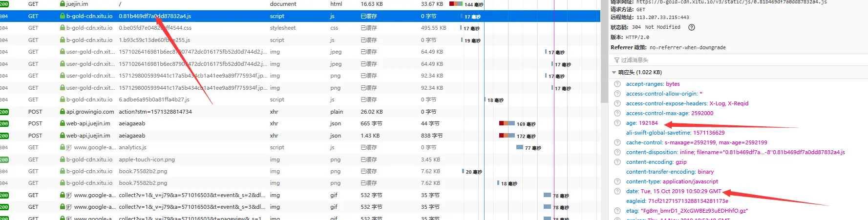Click the date: Tue, 15 Oct 2019 header line
This screenshot has height=220, width=868.
(x=674, y=191)
